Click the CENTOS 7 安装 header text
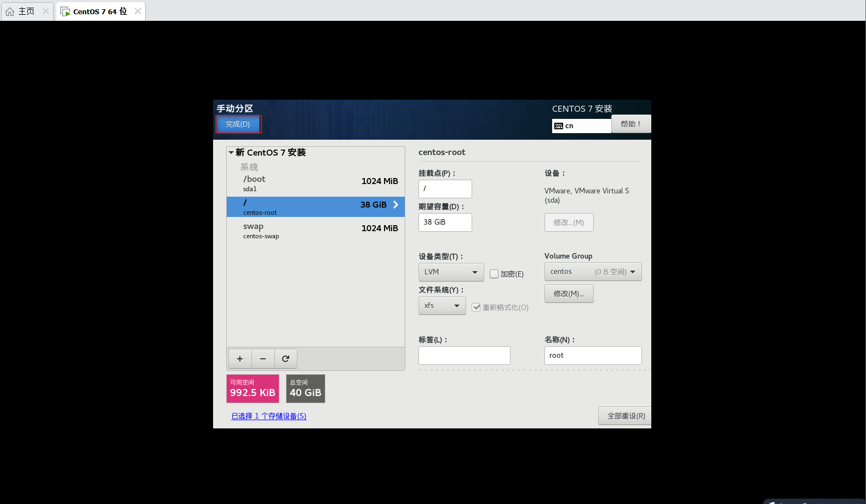866x504 pixels. [x=582, y=109]
